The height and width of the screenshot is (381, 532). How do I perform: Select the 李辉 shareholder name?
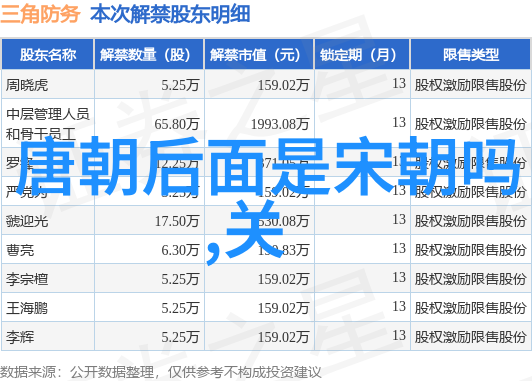pyautogui.click(x=20, y=337)
